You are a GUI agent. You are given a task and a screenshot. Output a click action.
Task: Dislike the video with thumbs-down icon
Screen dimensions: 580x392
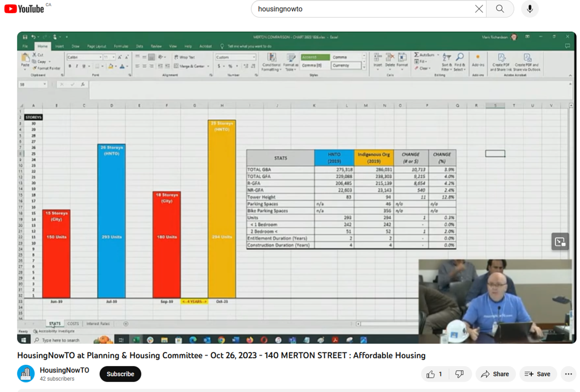pos(459,374)
